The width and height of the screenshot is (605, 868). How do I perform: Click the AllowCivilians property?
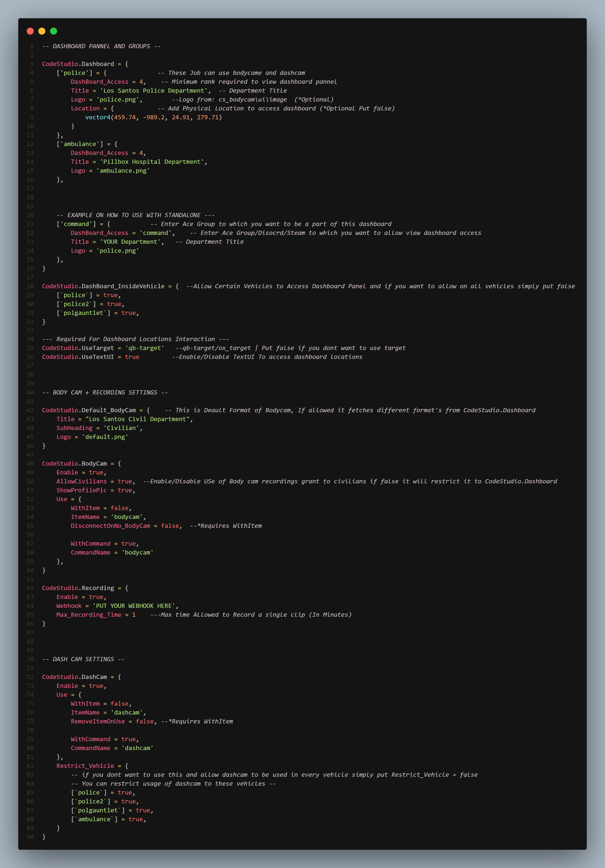(x=81, y=481)
